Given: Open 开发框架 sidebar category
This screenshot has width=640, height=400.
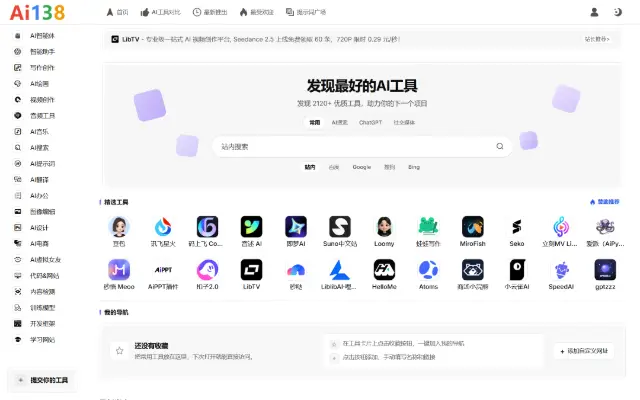Looking at the screenshot, I should pos(42,324).
